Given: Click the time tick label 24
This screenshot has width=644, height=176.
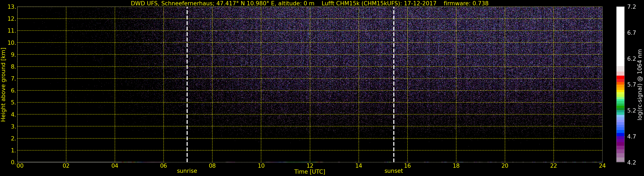Looking at the screenshot, I should 602,166.
